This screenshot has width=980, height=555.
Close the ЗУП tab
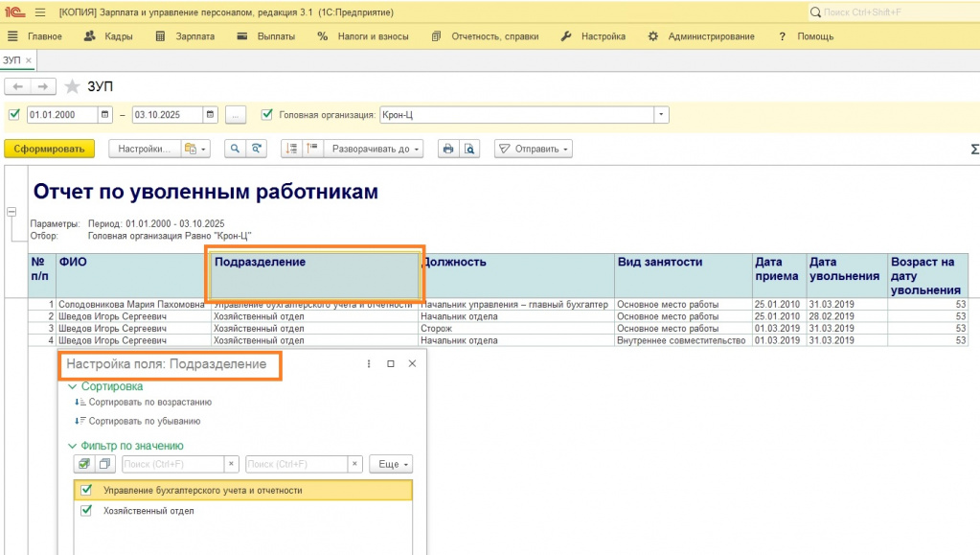click(x=28, y=60)
